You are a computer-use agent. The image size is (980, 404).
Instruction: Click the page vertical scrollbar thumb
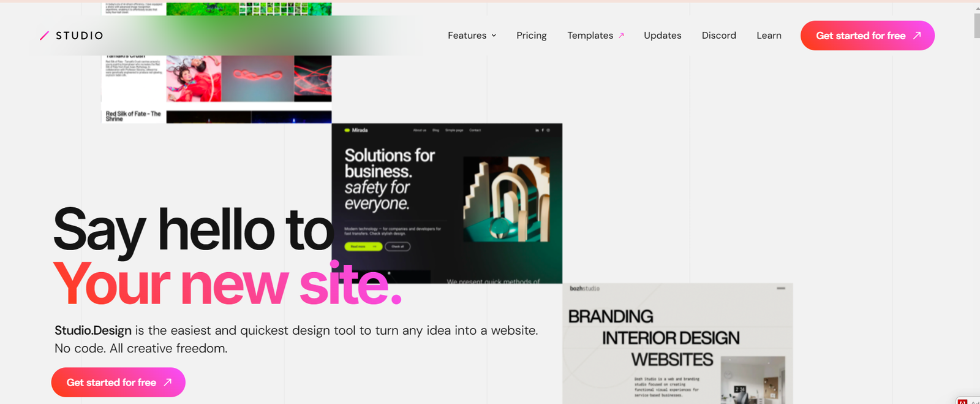coord(976,26)
